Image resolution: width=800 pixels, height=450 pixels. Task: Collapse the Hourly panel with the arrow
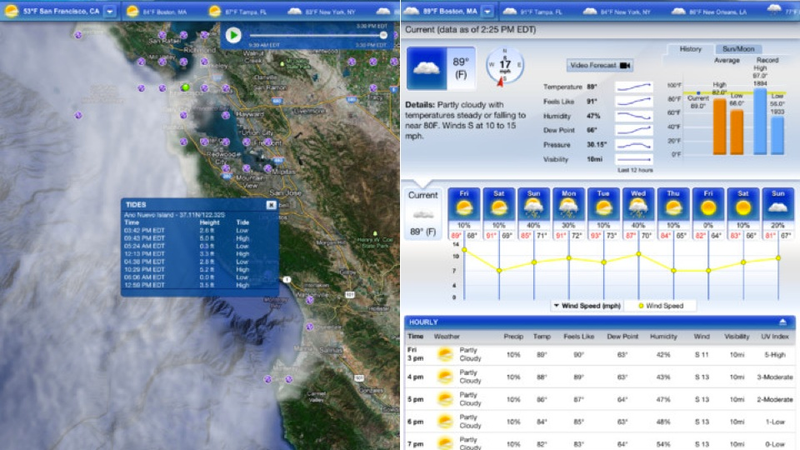point(783,322)
